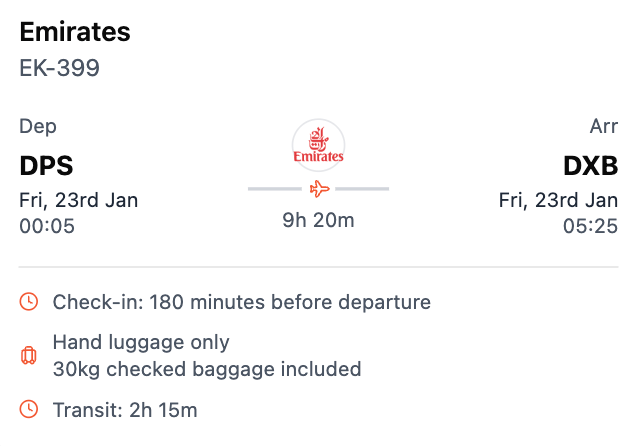Click the 05:25 arrival time
Image resolution: width=632 pixels, height=446 pixels.
590,226
